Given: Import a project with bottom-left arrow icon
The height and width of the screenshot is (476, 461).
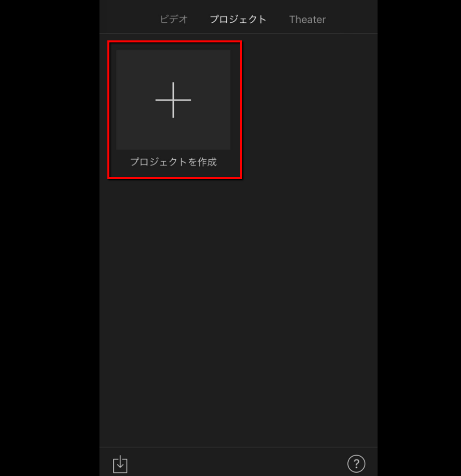Looking at the screenshot, I should [x=120, y=464].
